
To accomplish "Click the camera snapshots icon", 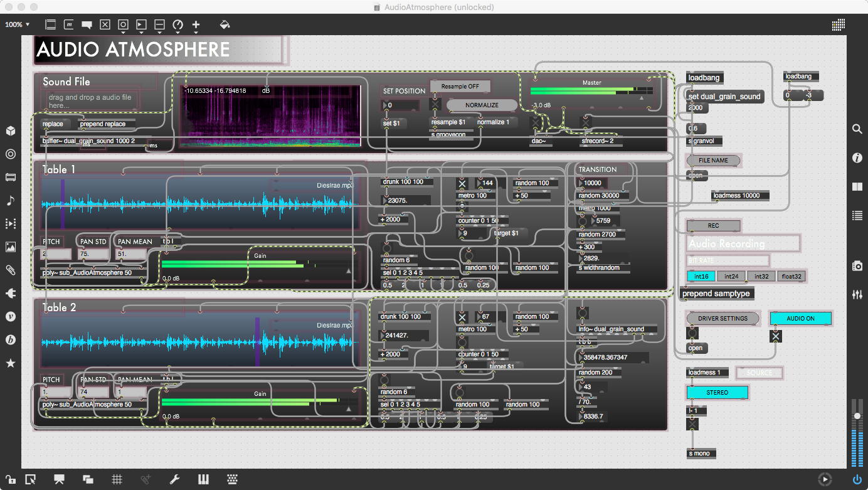I will coord(857,266).
